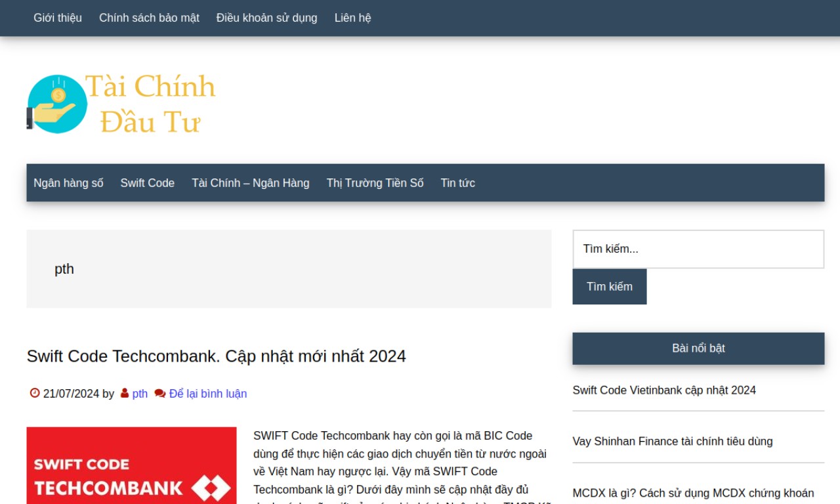Click the Tài Chính Đầu Tư logo
The width and height of the screenshot is (840, 504).
121,104
